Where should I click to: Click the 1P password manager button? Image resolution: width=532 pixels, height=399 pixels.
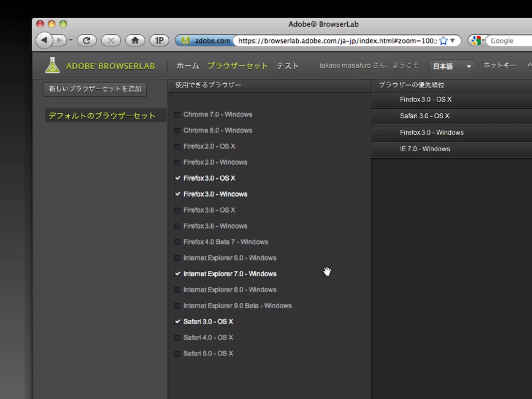159,41
